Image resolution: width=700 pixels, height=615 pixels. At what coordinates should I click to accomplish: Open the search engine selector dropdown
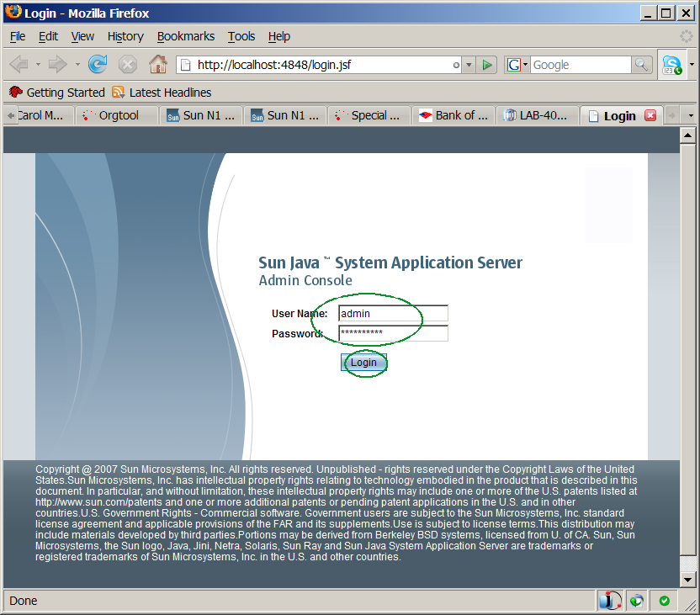(526, 65)
